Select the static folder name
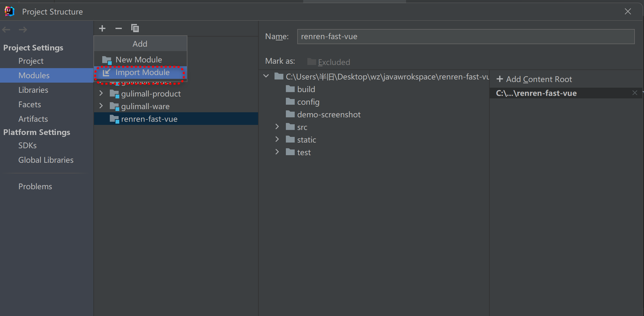The width and height of the screenshot is (644, 316). pyautogui.click(x=306, y=140)
